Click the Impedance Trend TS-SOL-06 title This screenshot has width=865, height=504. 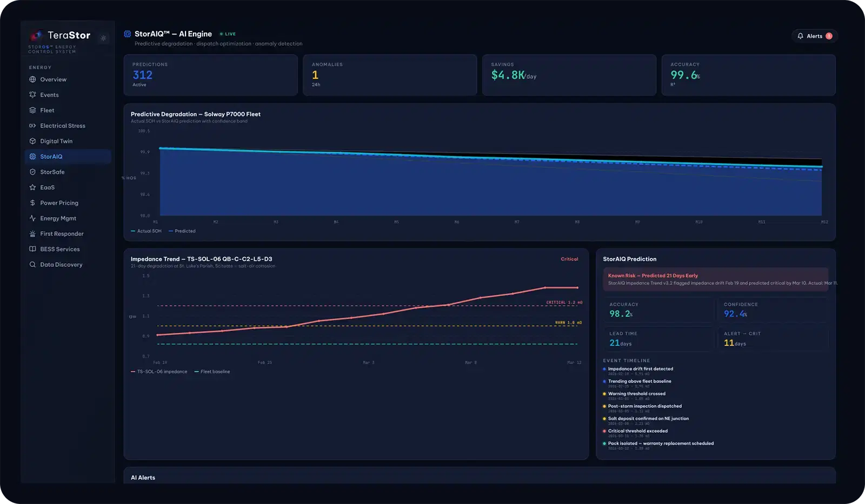click(201, 259)
